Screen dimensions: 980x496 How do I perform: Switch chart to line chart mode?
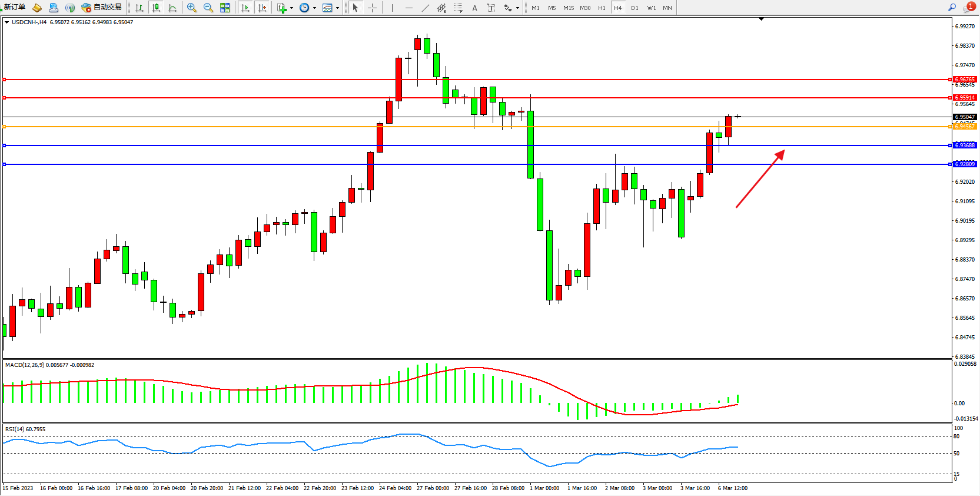click(x=172, y=8)
